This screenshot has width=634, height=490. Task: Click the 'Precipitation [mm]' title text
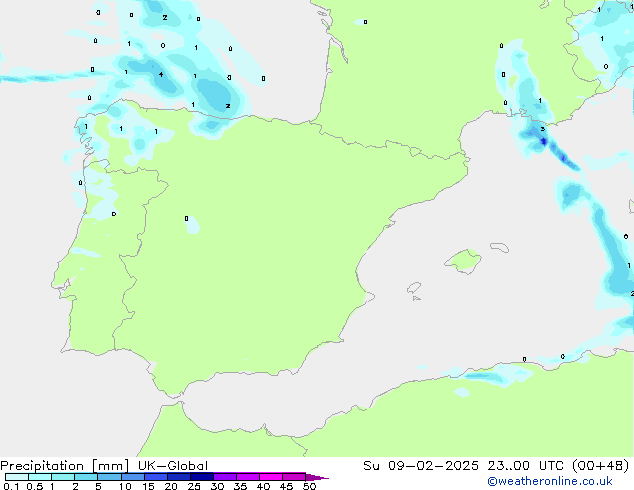click(x=65, y=466)
